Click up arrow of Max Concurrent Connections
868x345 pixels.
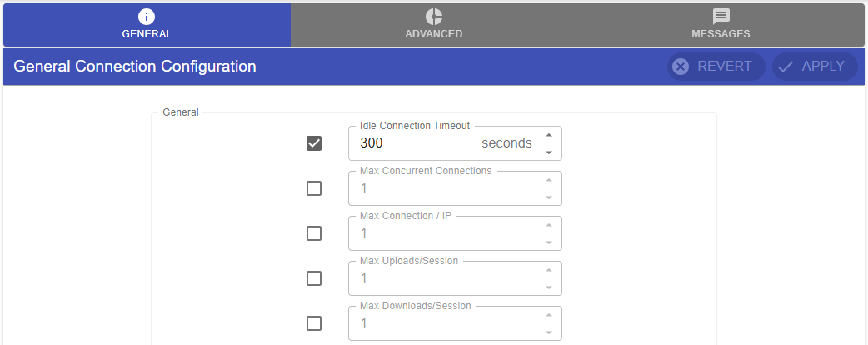[x=548, y=180]
